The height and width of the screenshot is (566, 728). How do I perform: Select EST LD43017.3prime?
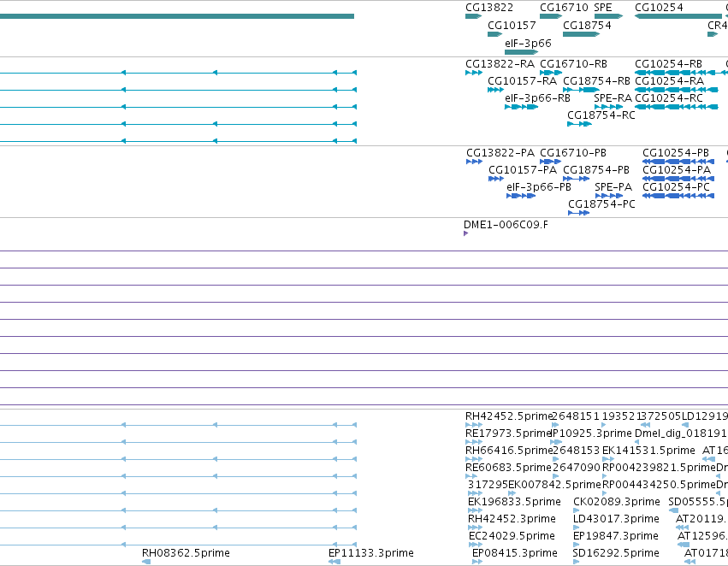[616, 519]
